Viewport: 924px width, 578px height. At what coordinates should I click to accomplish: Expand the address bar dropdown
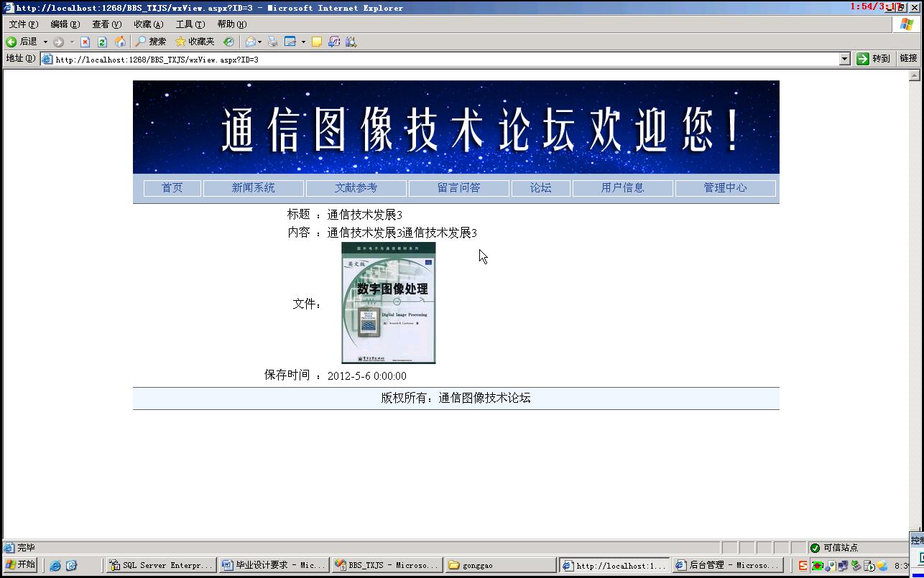click(x=845, y=60)
